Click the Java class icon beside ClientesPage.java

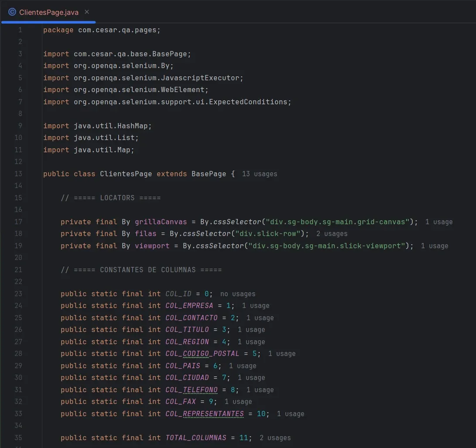tap(11, 12)
